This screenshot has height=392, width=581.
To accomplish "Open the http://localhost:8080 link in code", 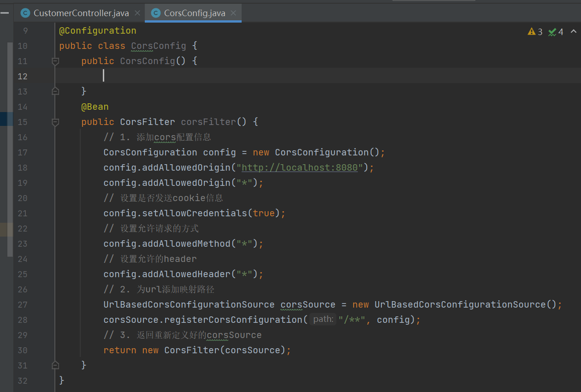I will click(300, 167).
